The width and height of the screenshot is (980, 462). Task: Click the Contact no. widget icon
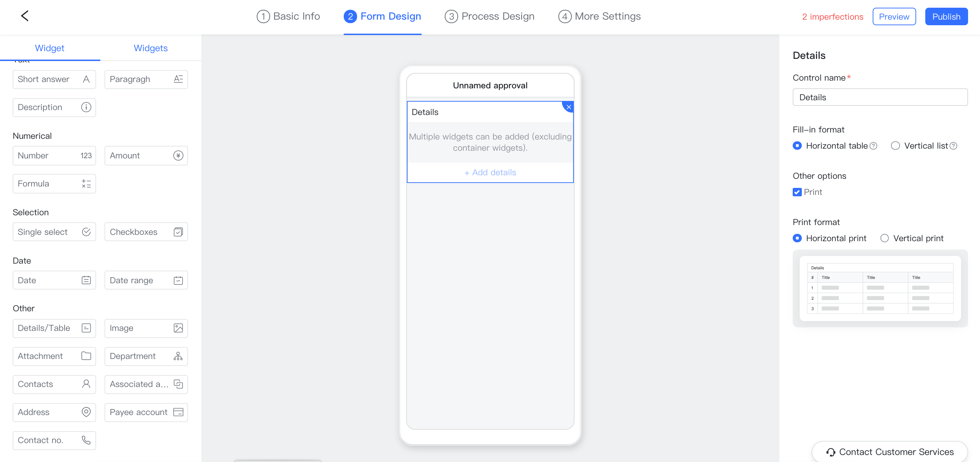tap(86, 440)
